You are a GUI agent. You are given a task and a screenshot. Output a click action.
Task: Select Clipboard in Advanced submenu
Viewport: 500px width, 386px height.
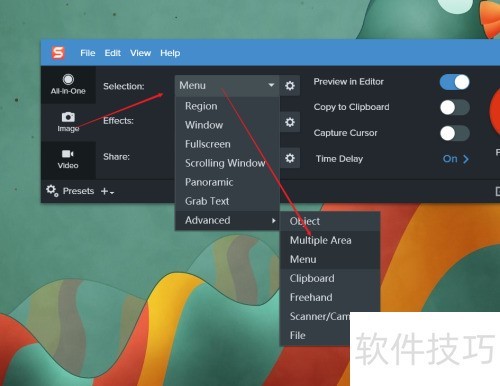click(x=330, y=278)
